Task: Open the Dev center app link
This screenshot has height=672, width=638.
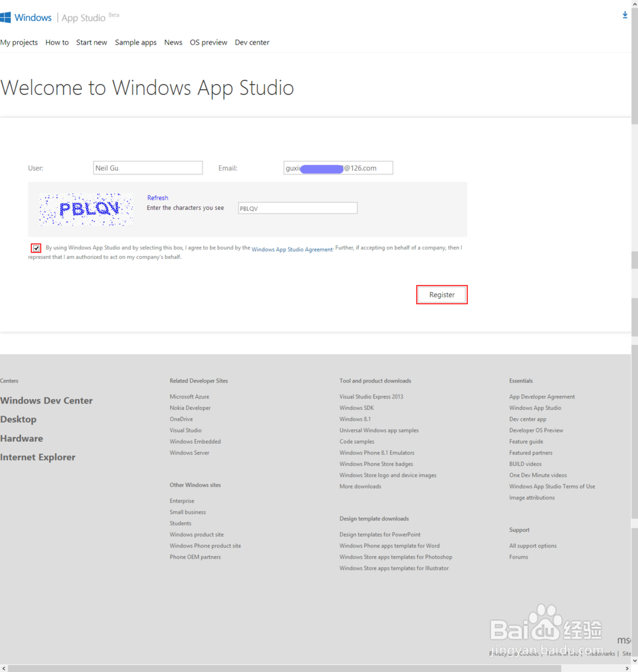Action: coord(528,419)
